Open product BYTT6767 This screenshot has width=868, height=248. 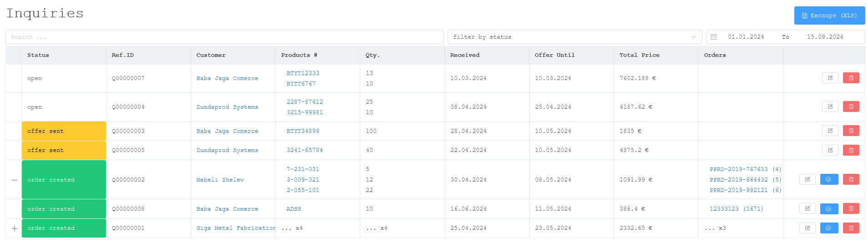click(x=301, y=84)
